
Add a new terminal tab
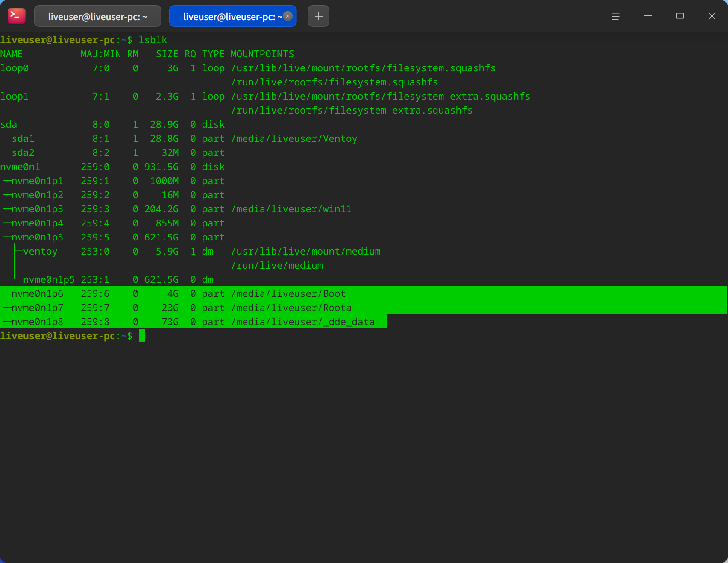click(318, 16)
